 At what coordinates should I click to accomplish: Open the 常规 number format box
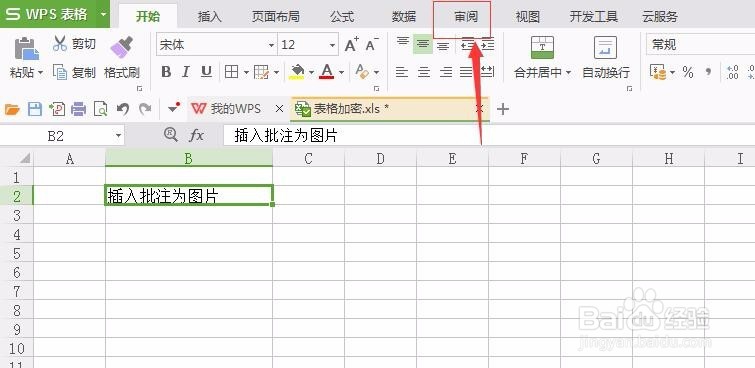point(700,45)
